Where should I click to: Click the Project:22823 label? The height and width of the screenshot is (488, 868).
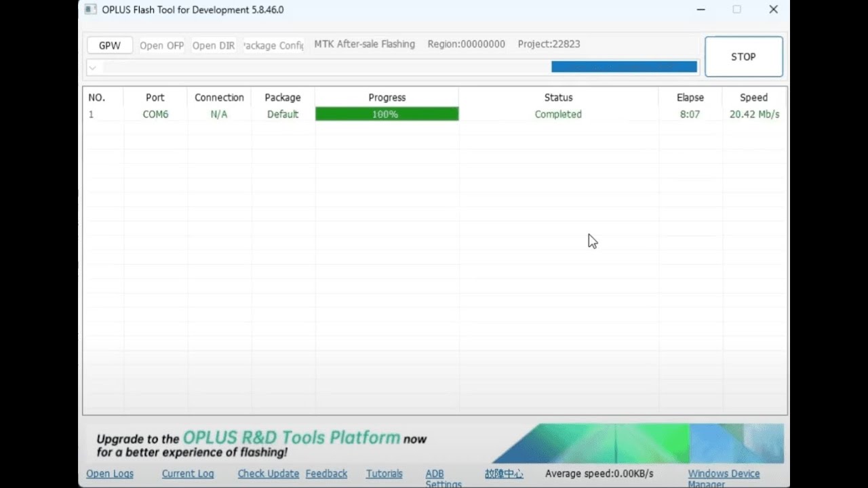pyautogui.click(x=549, y=44)
